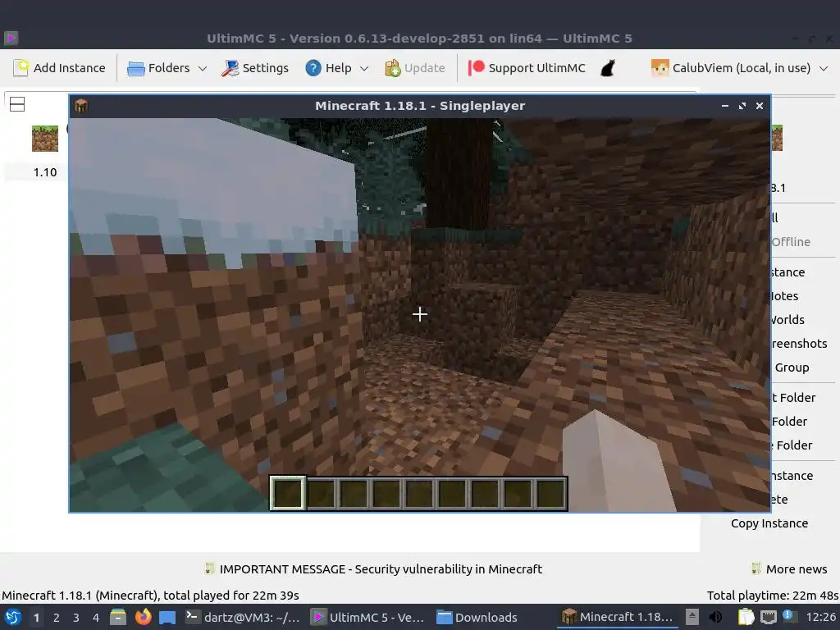
Task: Select the 1.10 instance grass block icon
Action: (45, 139)
